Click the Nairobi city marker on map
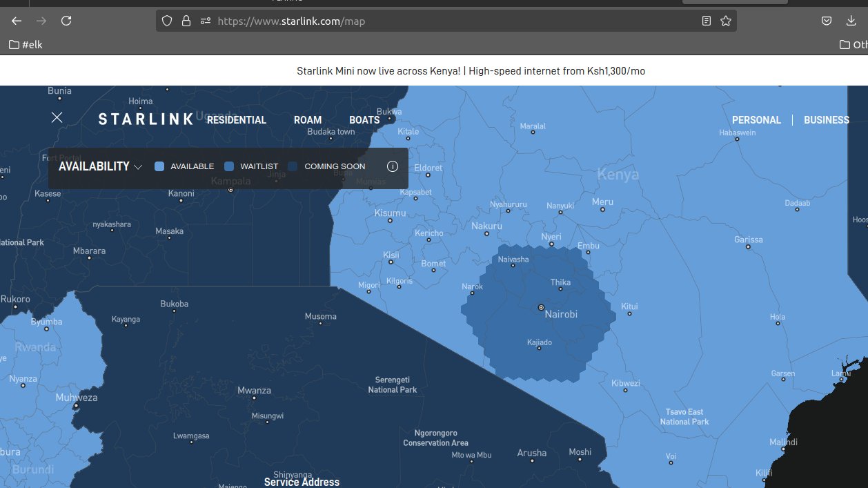Viewport: 868px width, 488px height. pyautogui.click(x=541, y=307)
